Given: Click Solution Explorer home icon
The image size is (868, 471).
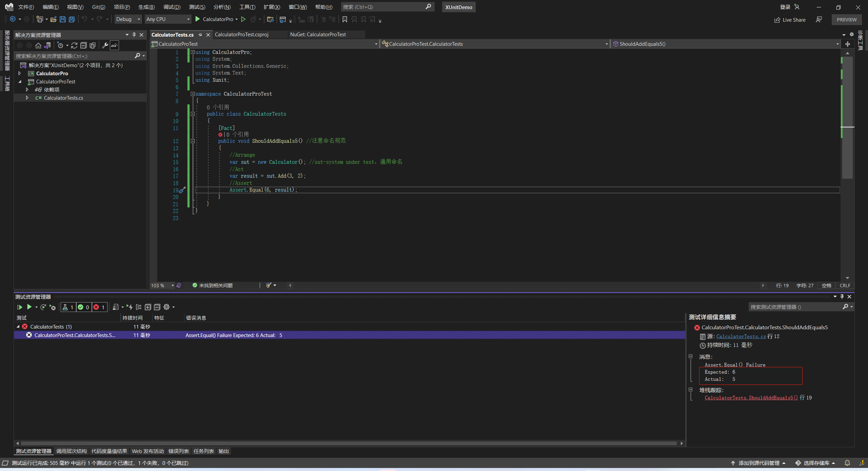Looking at the screenshot, I should click(x=38, y=45).
